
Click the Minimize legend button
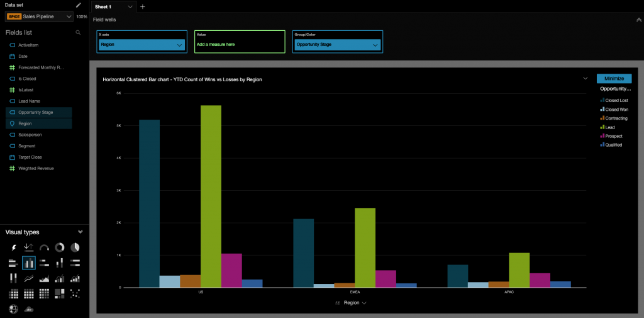(614, 79)
